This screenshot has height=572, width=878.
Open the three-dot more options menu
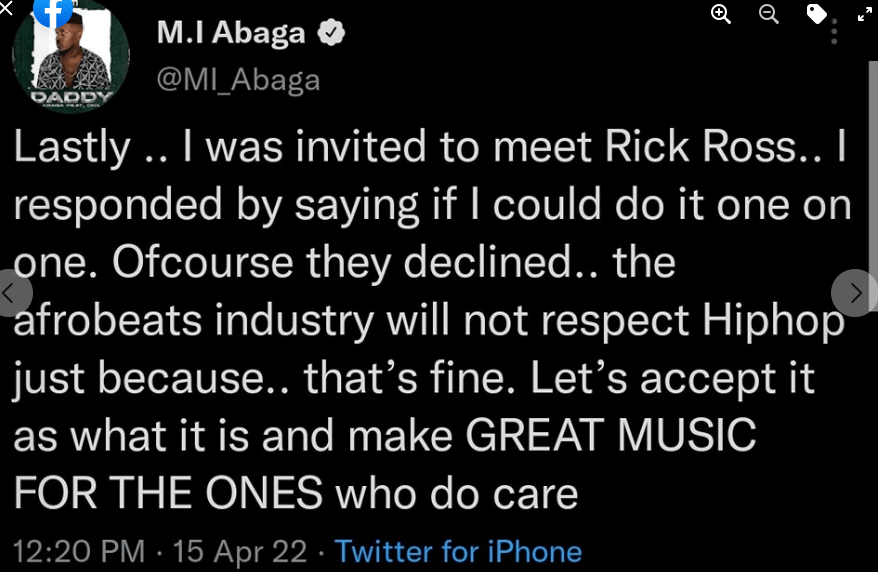[x=836, y=32]
